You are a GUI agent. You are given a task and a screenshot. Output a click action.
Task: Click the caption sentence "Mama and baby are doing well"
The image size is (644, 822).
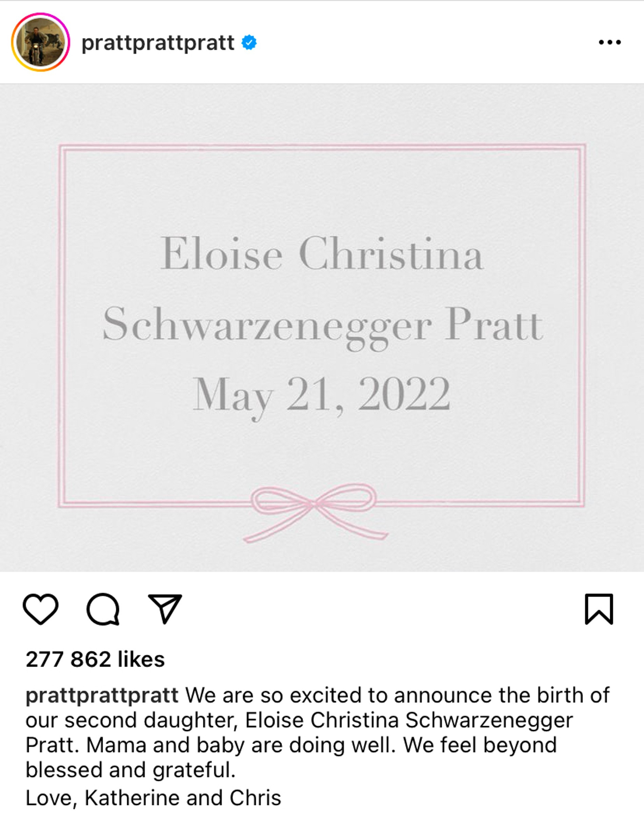click(x=241, y=745)
